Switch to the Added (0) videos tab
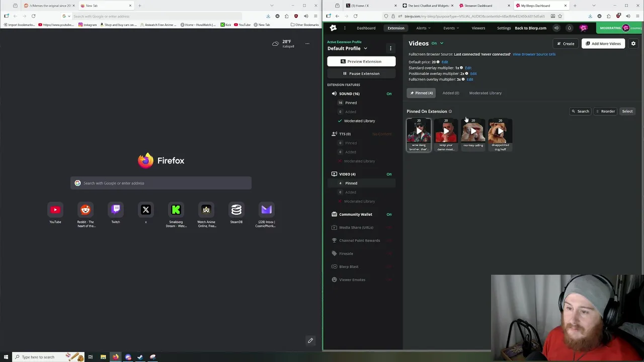This screenshot has height=362, width=644. (x=451, y=93)
